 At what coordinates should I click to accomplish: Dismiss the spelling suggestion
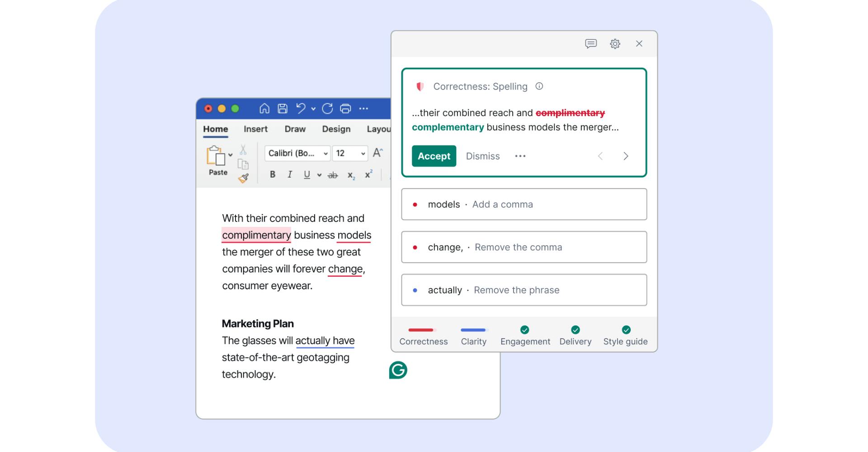pos(483,156)
